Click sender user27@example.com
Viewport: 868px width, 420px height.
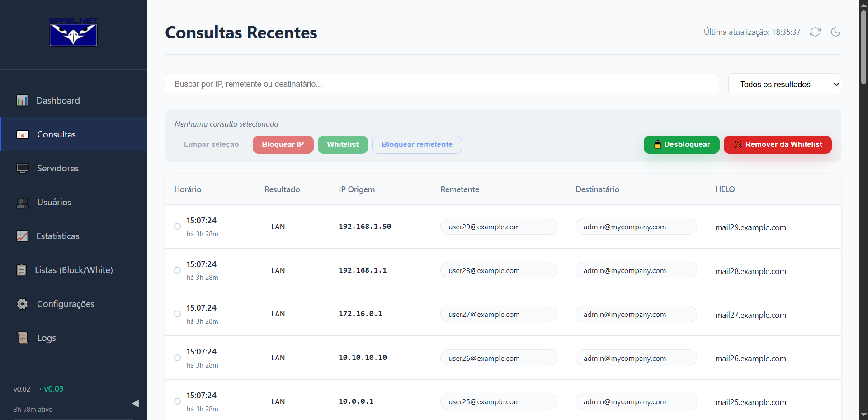pos(499,314)
